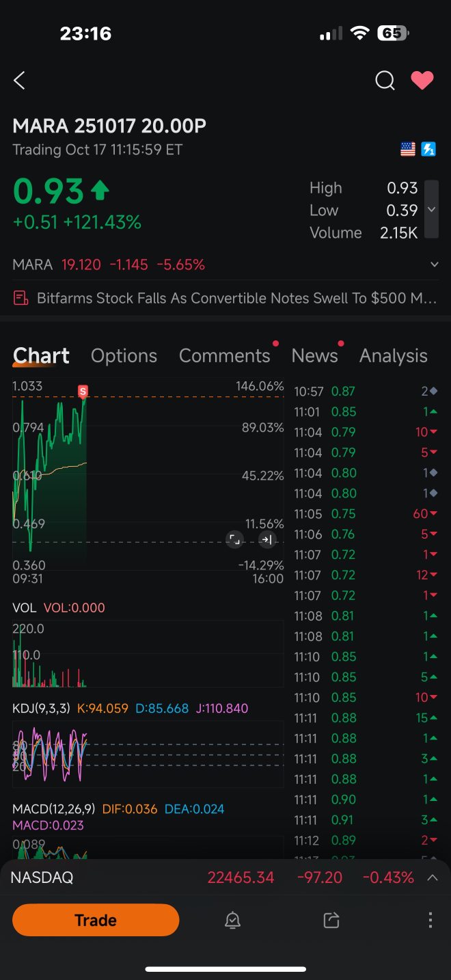Screen dimensions: 451x980
Task: Switch to the Comments tab
Action: (x=224, y=355)
